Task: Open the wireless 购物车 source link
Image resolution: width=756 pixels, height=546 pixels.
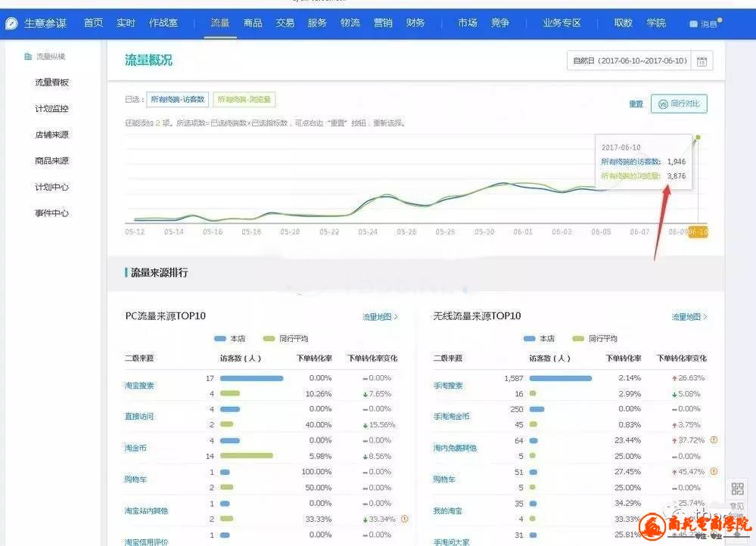Action: (444, 479)
